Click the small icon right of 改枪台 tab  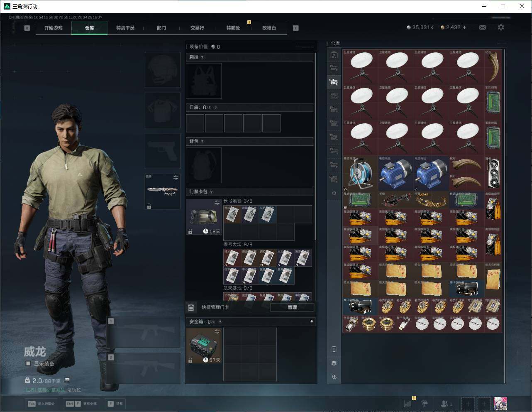coord(296,28)
